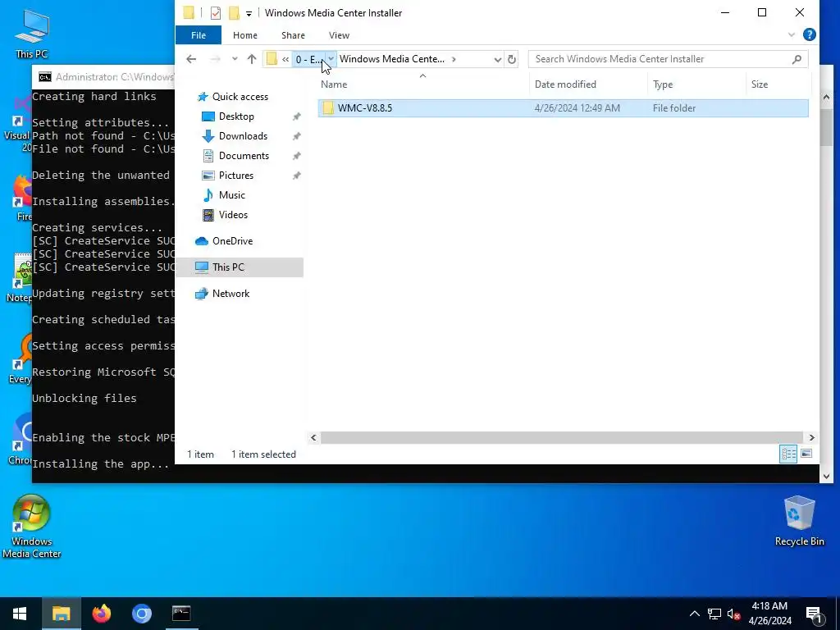The image size is (840, 630).
Task: Open Documents in the navigation pane
Action: click(x=244, y=156)
